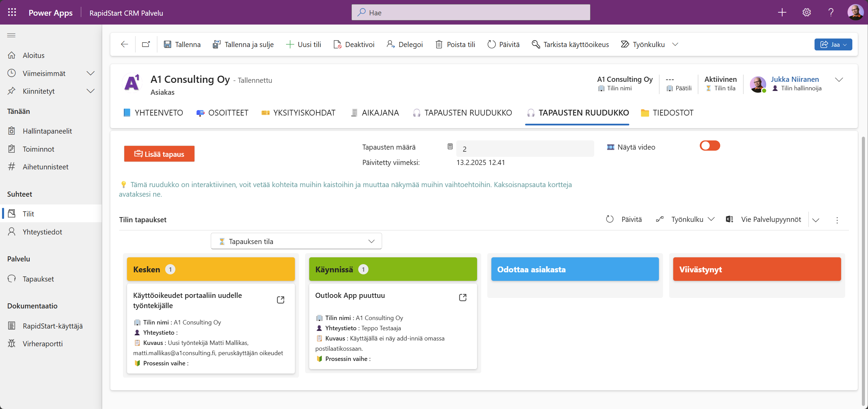Toggle the Näytä video switch

pyautogui.click(x=710, y=146)
